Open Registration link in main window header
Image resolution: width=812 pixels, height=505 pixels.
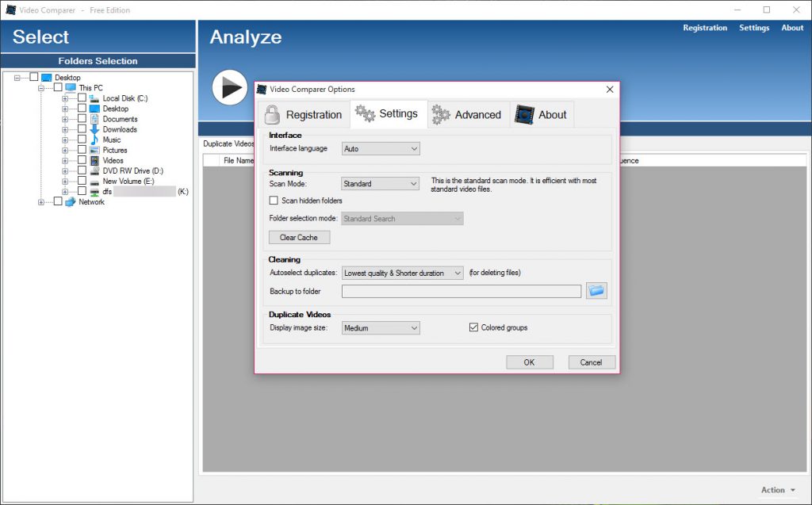pos(705,28)
